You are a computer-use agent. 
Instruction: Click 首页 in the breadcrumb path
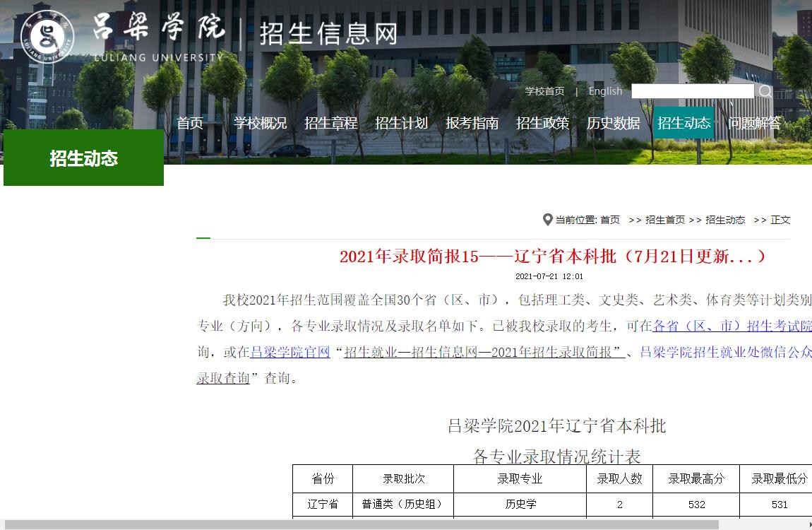coord(610,220)
